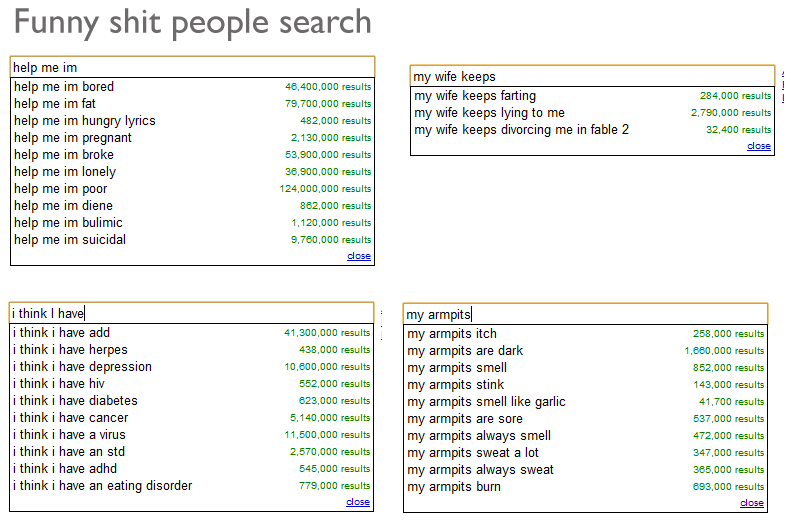Image resolution: width=799 pixels, height=528 pixels.
Task: Click the 'my wife keeps' search field
Action: (592, 76)
